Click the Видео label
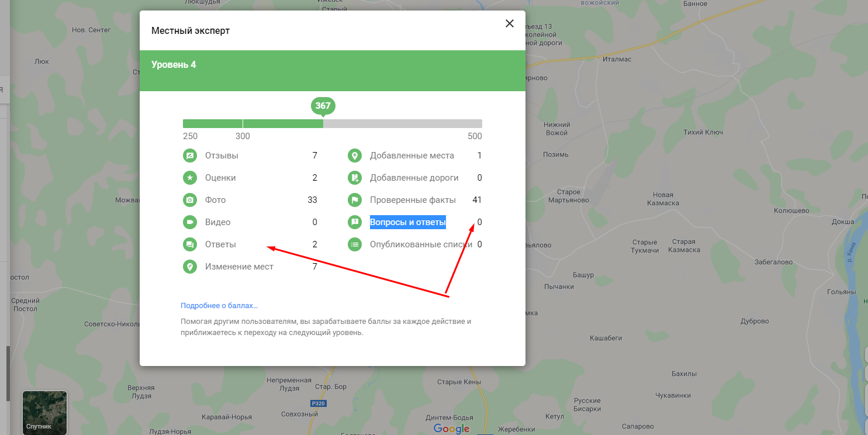The width and height of the screenshot is (868, 435). pyautogui.click(x=217, y=222)
